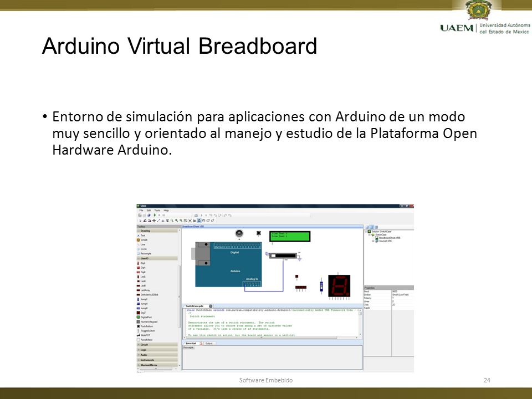This screenshot has height=399, width=532.
Task: Select the magnifier zoom icon in toolbar
Action: coord(172,221)
